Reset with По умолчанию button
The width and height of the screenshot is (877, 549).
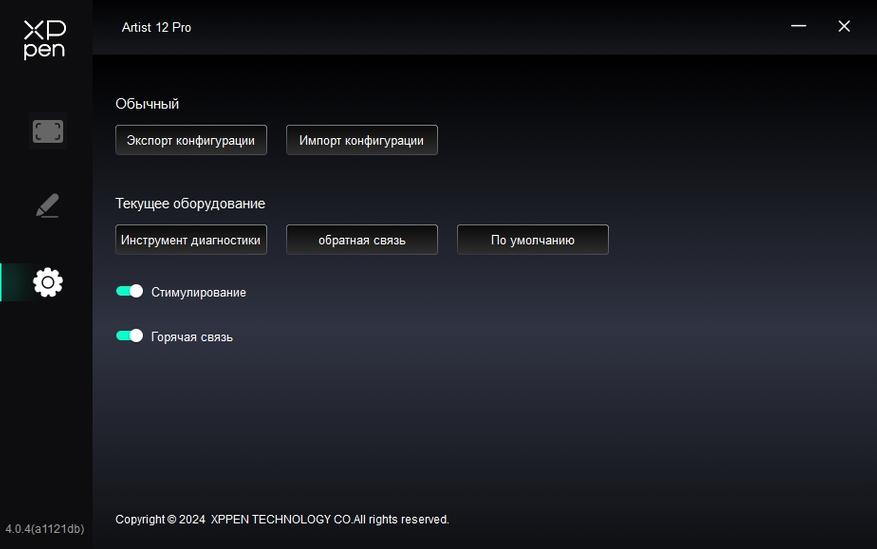pos(532,240)
